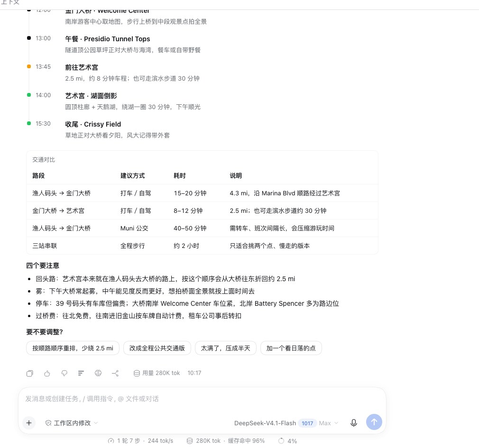Click the 13:00 timeline dot
Image resolution: width=479 pixels, height=448 pixels.
tap(29, 38)
